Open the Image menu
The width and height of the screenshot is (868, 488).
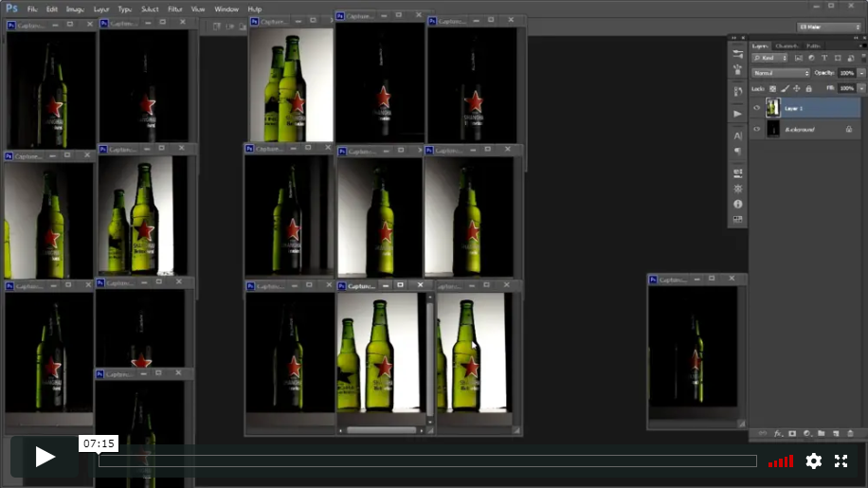(75, 9)
